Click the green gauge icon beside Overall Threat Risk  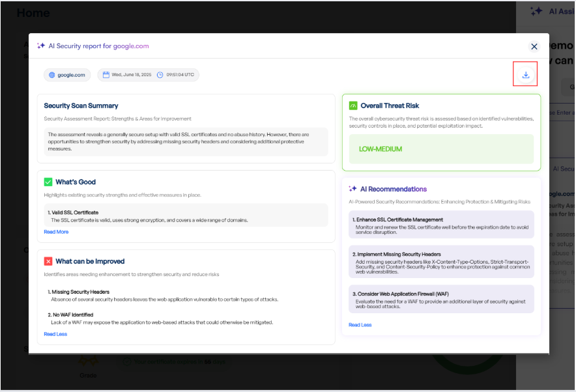click(x=353, y=105)
